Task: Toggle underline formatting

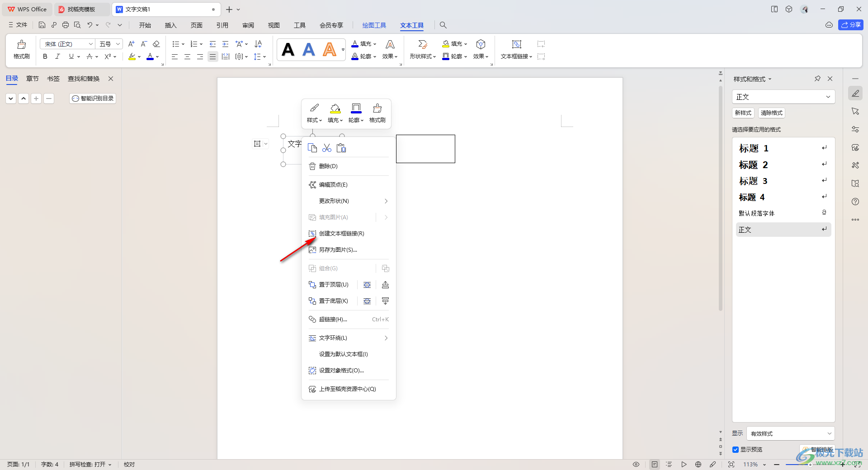Action: pos(71,56)
